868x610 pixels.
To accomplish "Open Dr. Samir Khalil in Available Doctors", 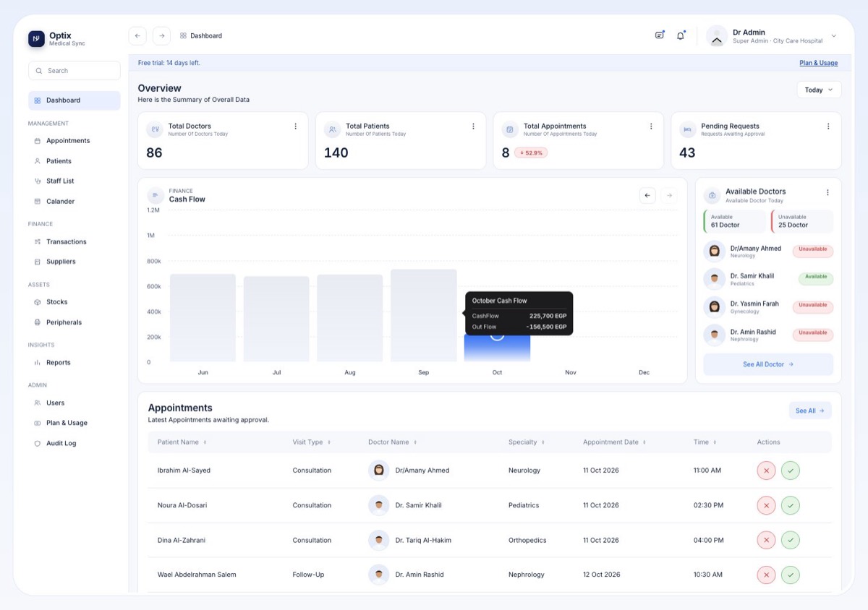I will [768, 279].
